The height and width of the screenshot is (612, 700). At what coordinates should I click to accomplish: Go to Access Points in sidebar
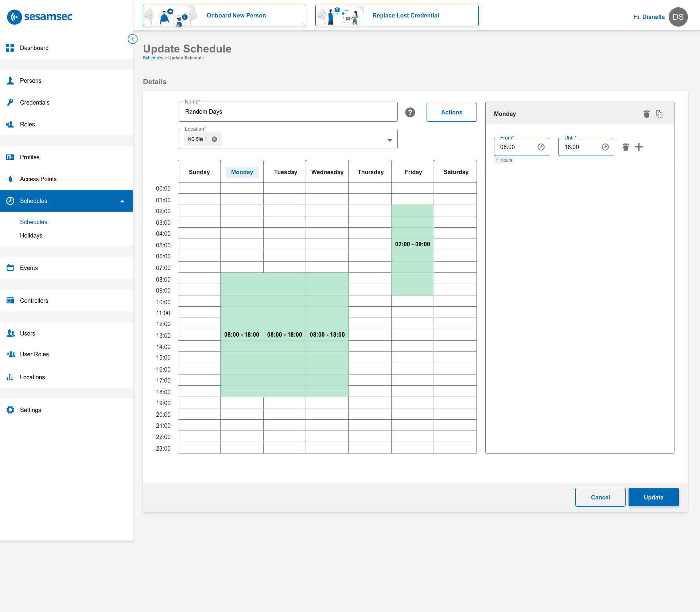pos(38,179)
